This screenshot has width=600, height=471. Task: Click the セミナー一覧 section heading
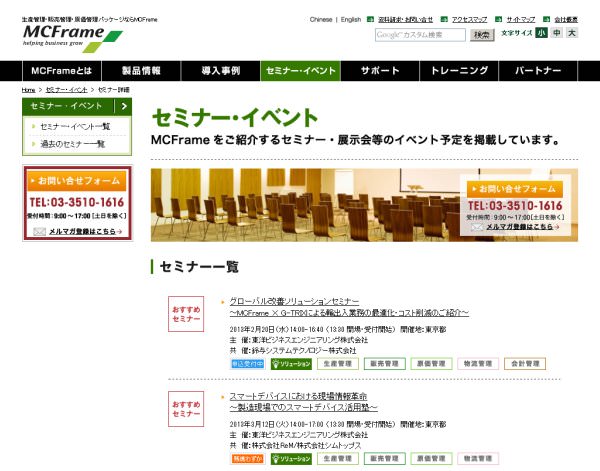tap(199, 267)
